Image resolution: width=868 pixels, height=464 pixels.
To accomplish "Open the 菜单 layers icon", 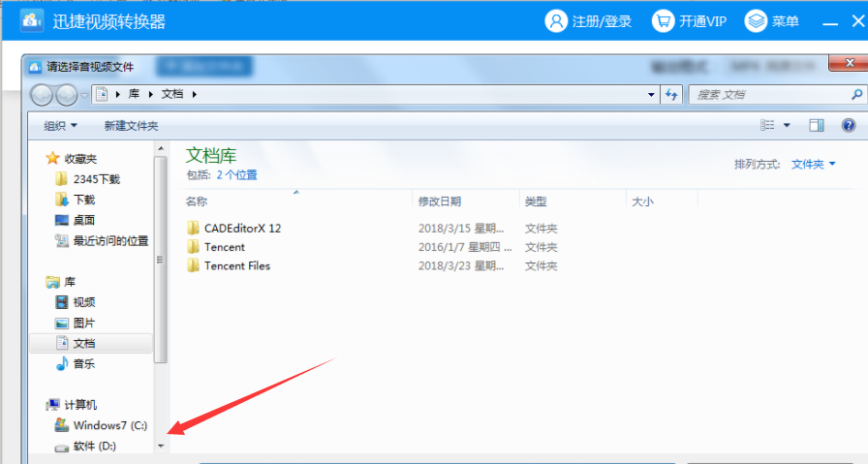I will coord(756,20).
